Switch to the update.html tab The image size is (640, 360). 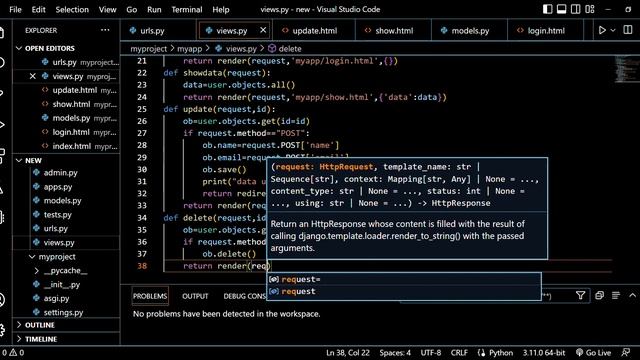coord(314,31)
